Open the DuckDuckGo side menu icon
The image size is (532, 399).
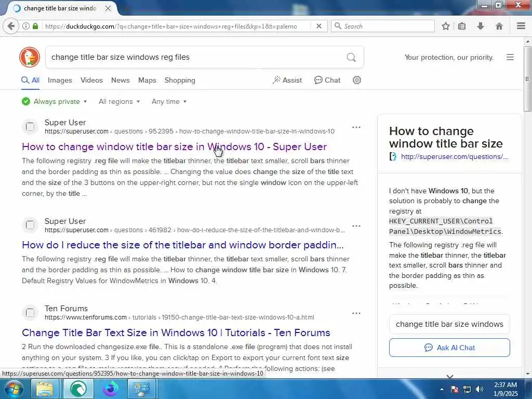point(510,57)
